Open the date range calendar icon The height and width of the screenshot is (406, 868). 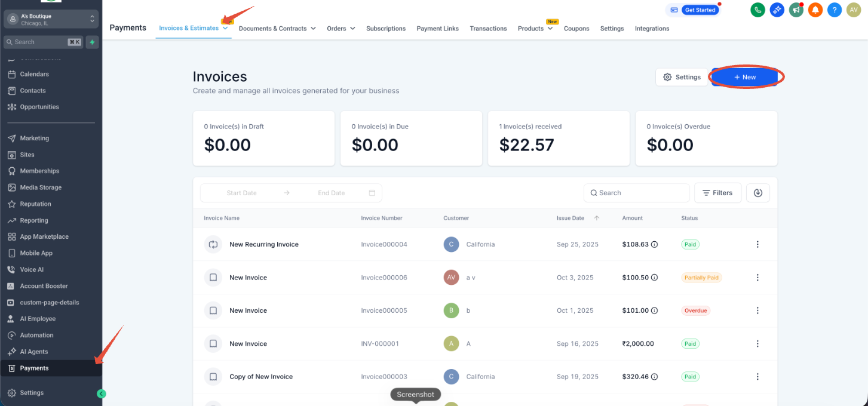pos(372,193)
